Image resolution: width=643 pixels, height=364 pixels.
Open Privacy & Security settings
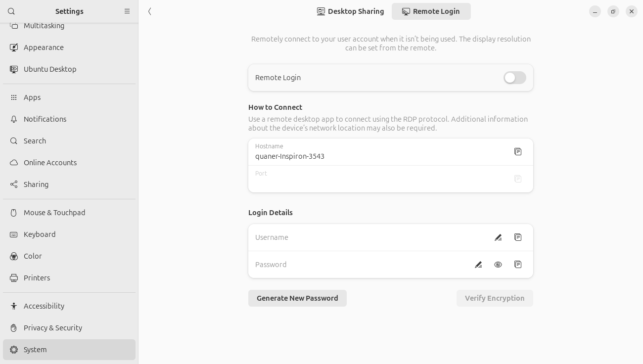click(x=53, y=328)
